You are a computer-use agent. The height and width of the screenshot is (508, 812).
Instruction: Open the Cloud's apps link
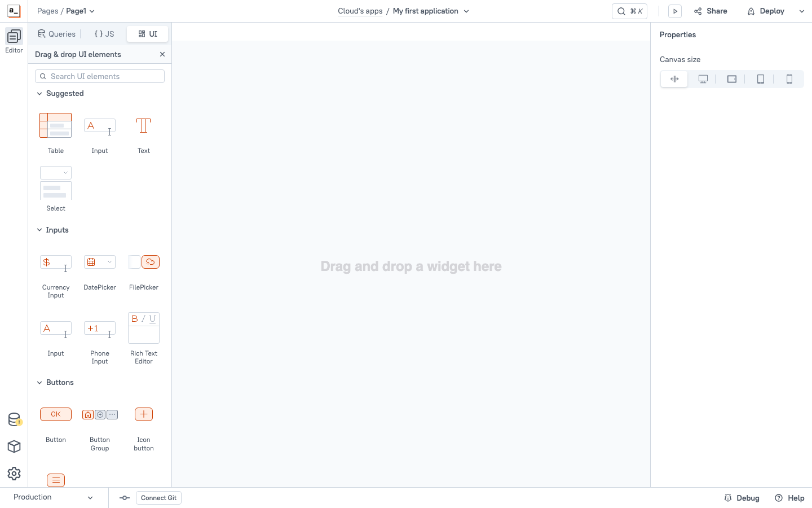coord(360,11)
